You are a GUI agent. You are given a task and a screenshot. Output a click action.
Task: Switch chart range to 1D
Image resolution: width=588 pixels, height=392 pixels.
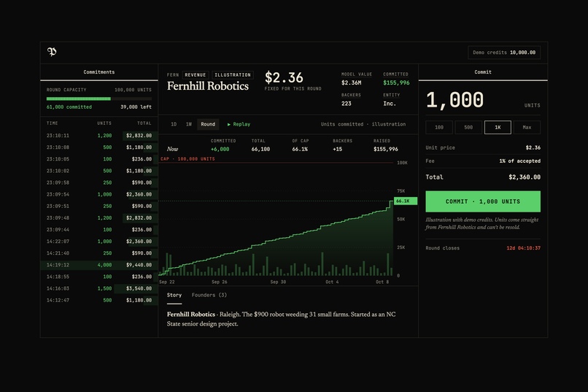[x=174, y=124]
